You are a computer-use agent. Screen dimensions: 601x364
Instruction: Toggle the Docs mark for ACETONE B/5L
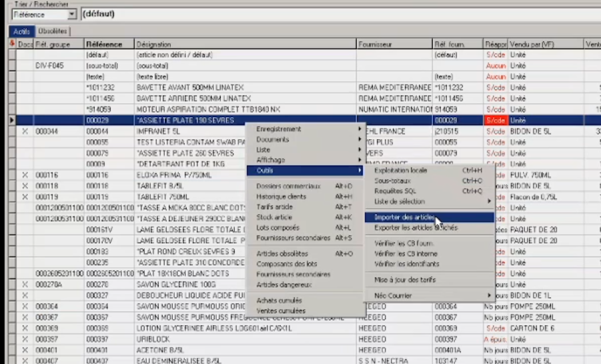[25, 350]
